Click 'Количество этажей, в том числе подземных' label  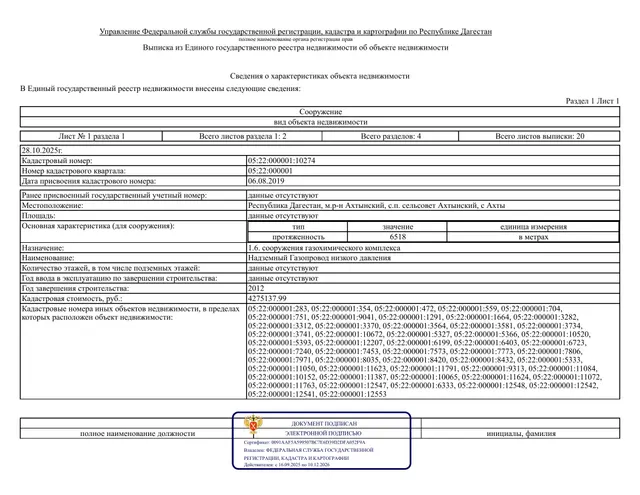111,269
